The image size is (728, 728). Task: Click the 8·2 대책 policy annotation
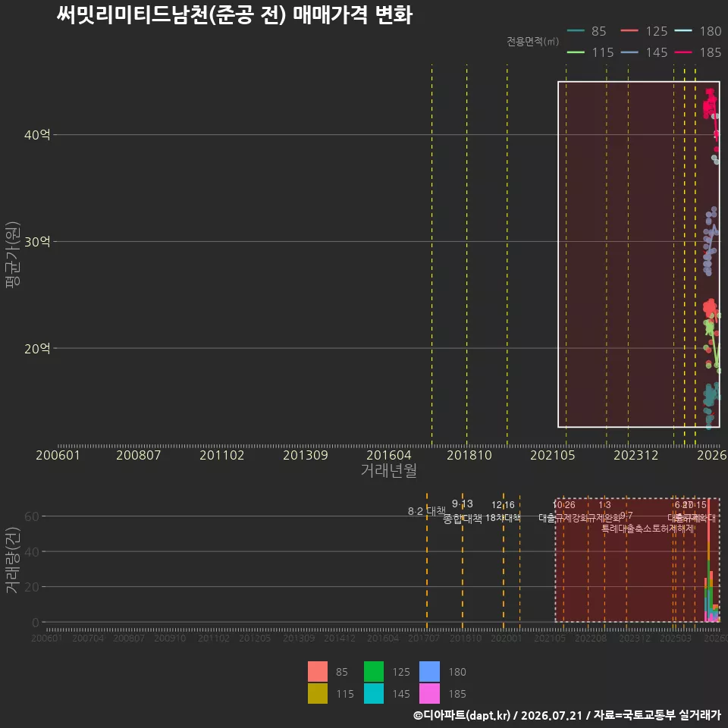[x=427, y=511]
